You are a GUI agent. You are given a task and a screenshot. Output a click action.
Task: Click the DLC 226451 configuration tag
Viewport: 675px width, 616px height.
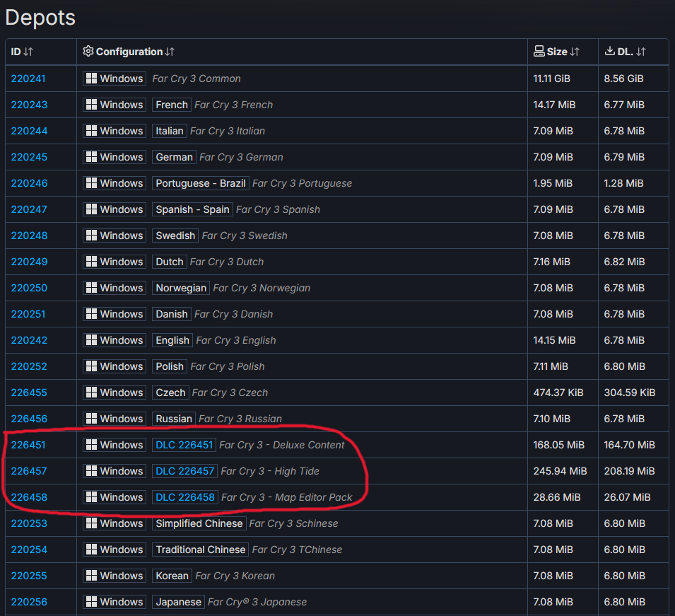click(184, 445)
